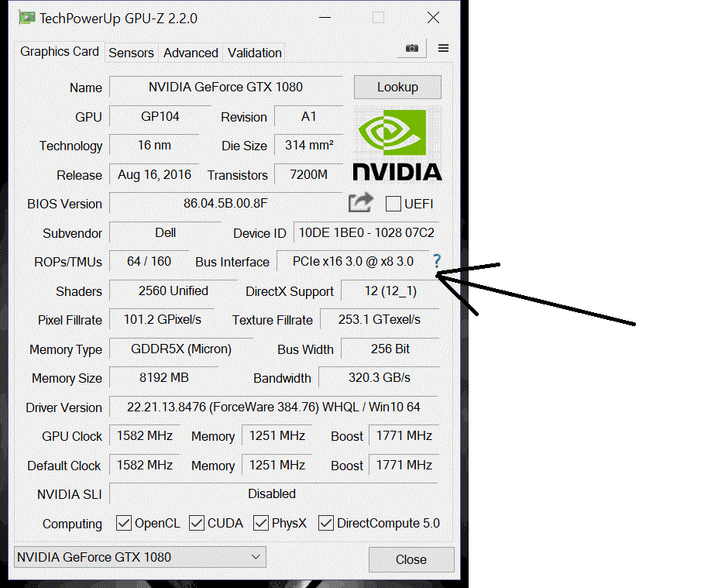Click the NVIDIA SLI label
The width and height of the screenshot is (725, 588).
click(x=70, y=494)
